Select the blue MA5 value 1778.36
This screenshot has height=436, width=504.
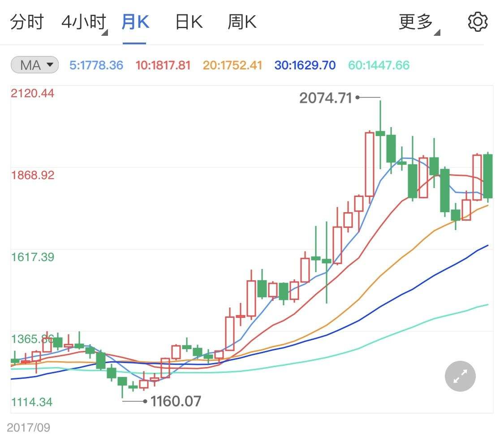point(96,65)
